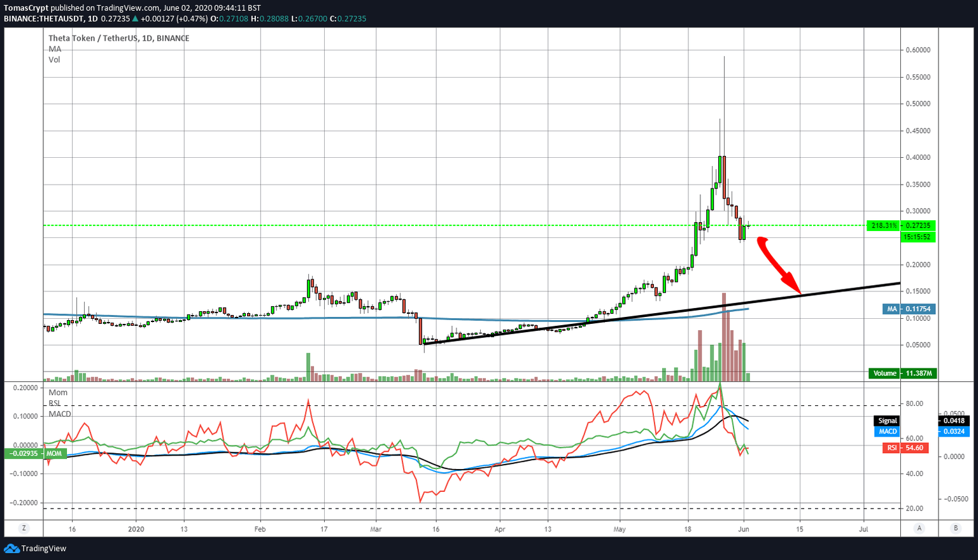Viewport: 978px width, 560px height.
Task: Click the Jun label on the time axis
Action: click(743, 529)
